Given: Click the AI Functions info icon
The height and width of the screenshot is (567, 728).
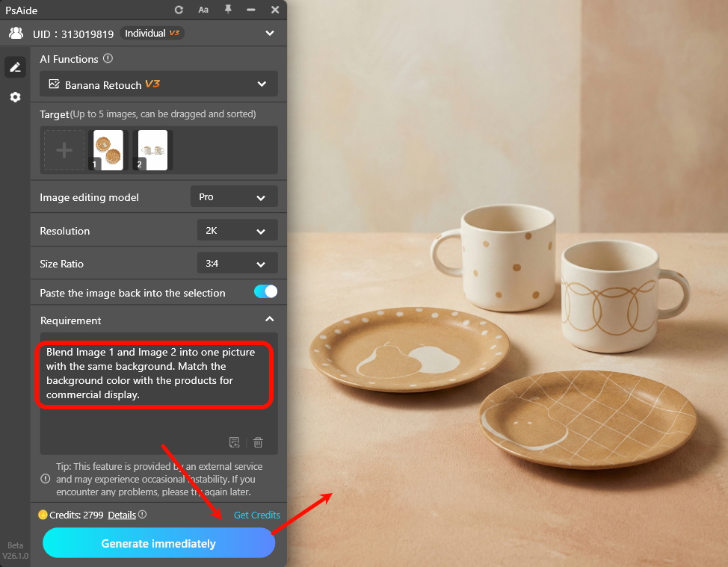Looking at the screenshot, I should click(x=108, y=58).
